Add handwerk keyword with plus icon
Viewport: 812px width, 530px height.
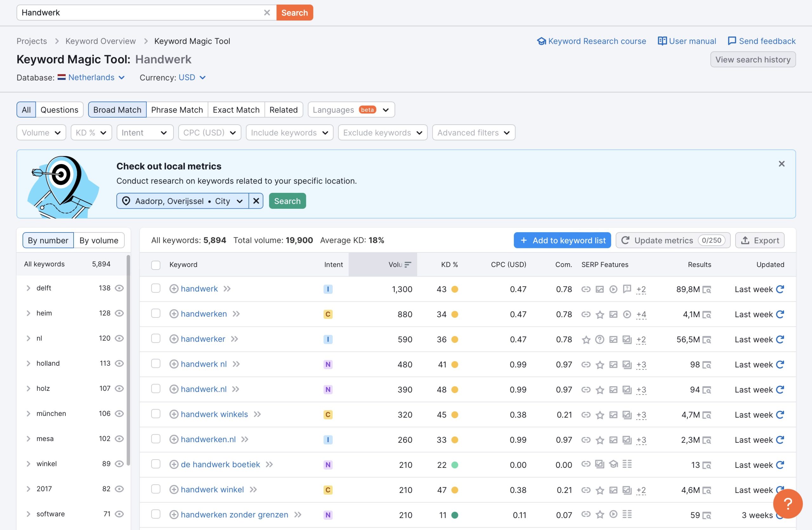(x=174, y=289)
